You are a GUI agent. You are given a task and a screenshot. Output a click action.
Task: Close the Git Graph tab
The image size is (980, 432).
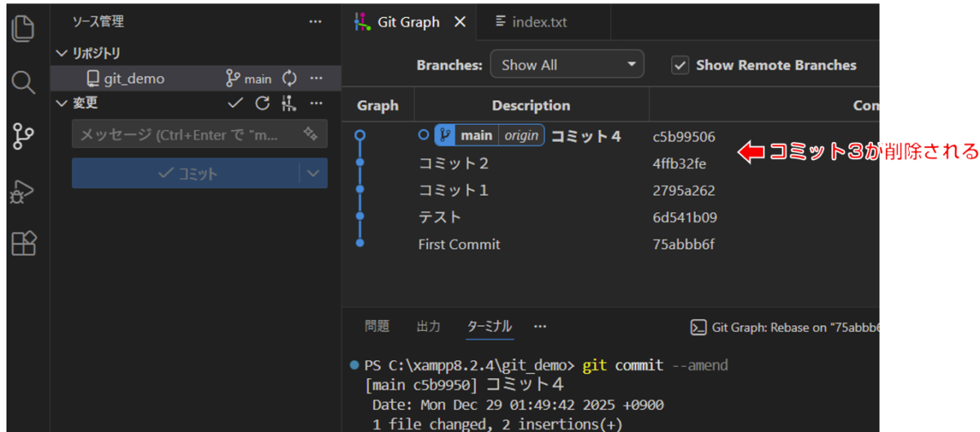pyautogui.click(x=460, y=22)
